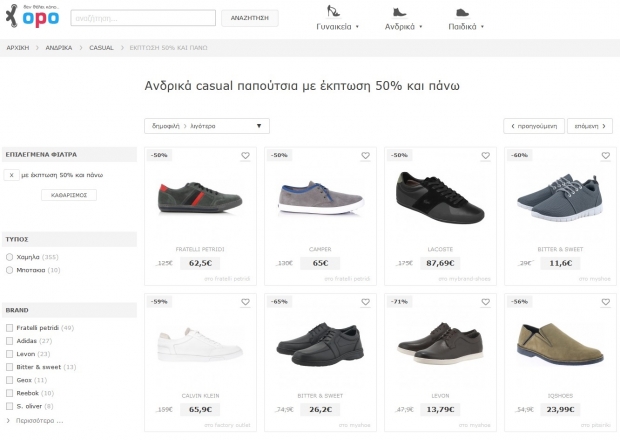The width and height of the screenshot is (620, 440).
Task: Click the στο pitsiriki store link
Action: pos(595,425)
